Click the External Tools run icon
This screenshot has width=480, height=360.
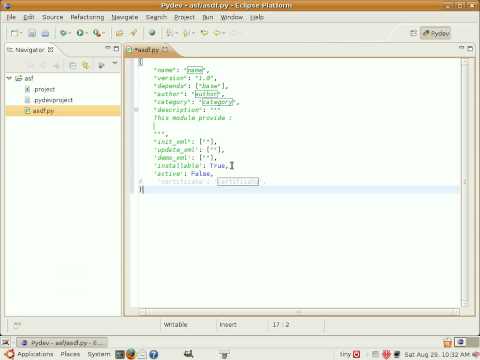pos(97,33)
